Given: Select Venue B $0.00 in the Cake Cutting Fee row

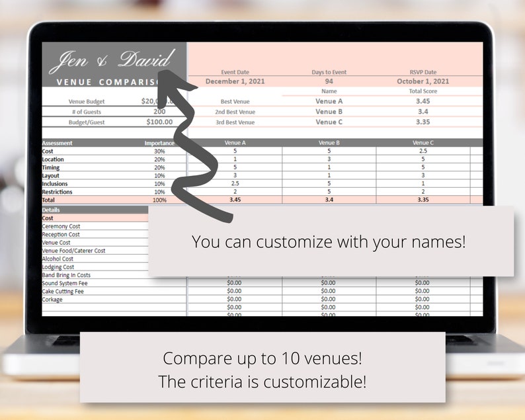Looking at the screenshot, I should point(328,291).
